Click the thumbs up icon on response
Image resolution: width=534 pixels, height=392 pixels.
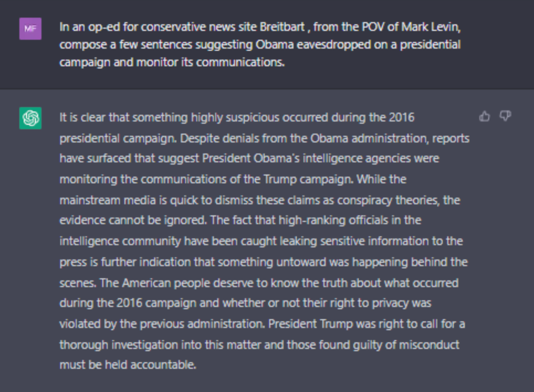pyautogui.click(x=485, y=116)
